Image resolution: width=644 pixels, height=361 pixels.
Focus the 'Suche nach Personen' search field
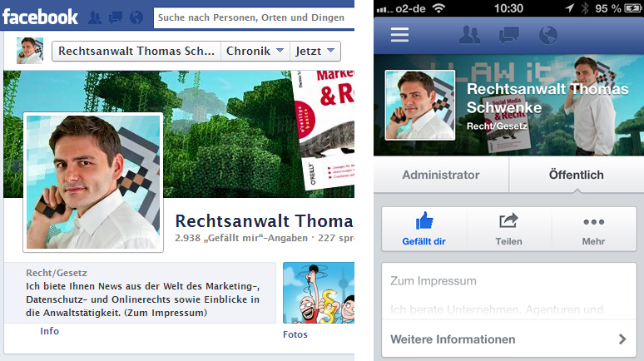254,17
